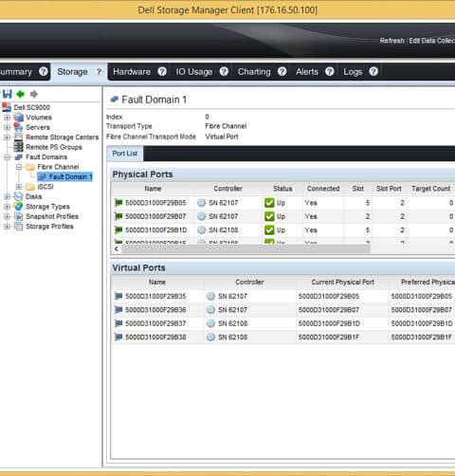Click current physical port cell 5000D31000F29B1F

329,337
